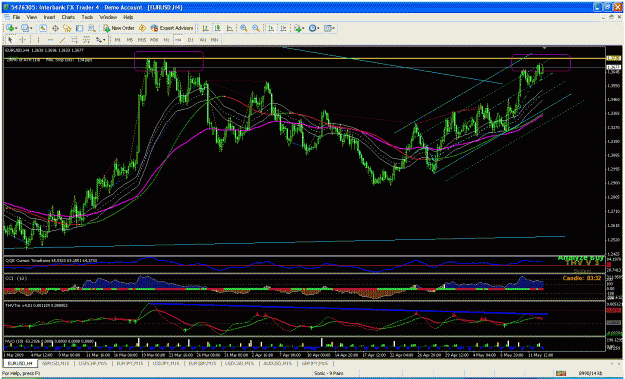Switch to the USDCHF,M15 chart tab
Image resolution: width=625 pixels, height=379 pixels.
[92, 363]
